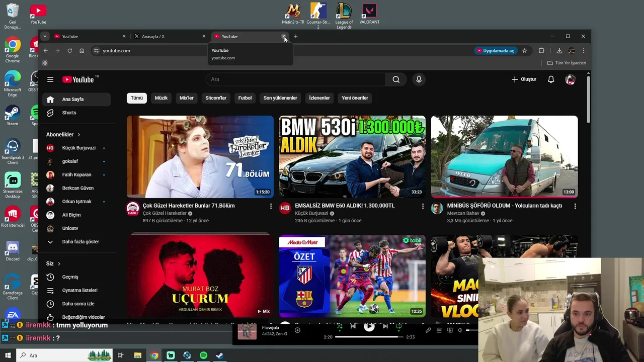
Task: Open the Chrome extensions puzzle icon
Action: pos(541,51)
